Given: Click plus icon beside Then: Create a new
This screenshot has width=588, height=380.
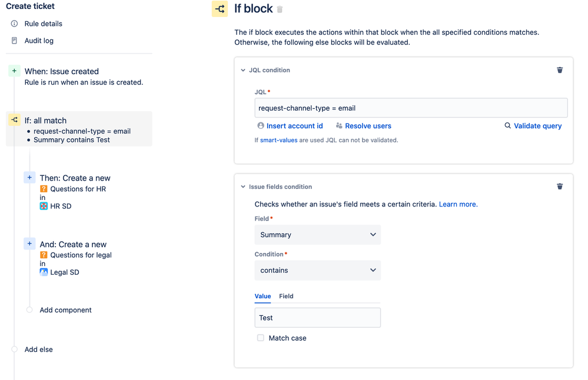Looking at the screenshot, I should coord(29,178).
